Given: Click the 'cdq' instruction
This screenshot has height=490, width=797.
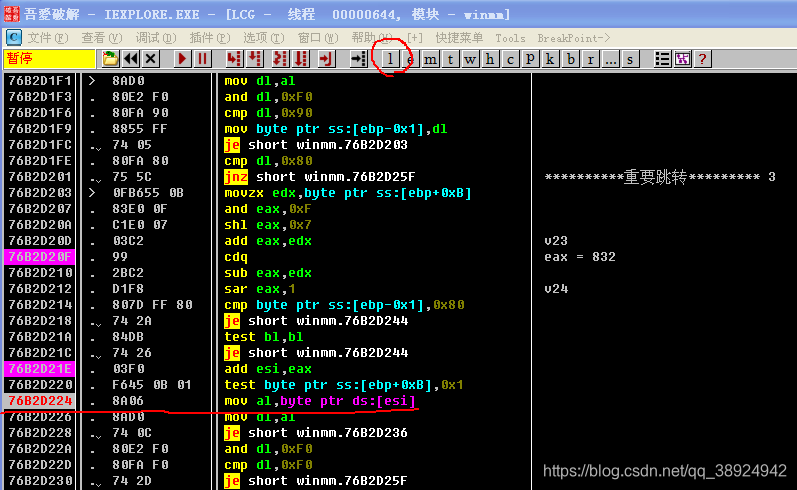Looking at the screenshot, I should tap(236, 257).
